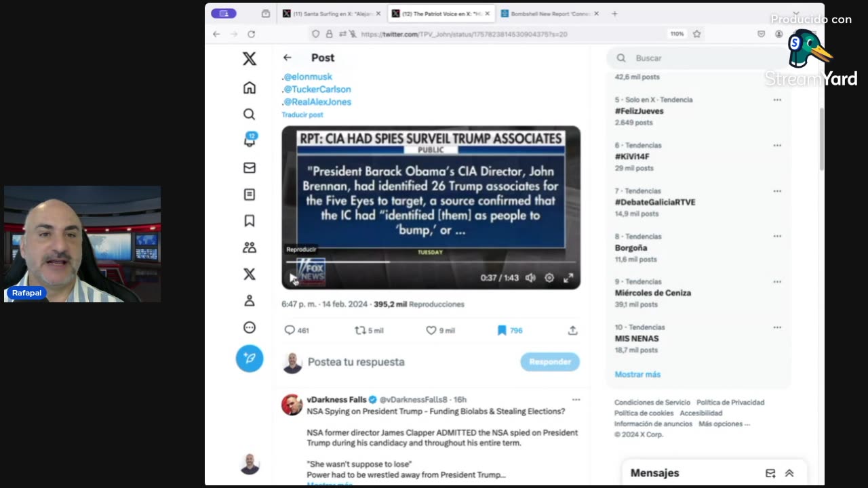Go back in browser history
This screenshot has width=868, height=488.
tap(216, 34)
